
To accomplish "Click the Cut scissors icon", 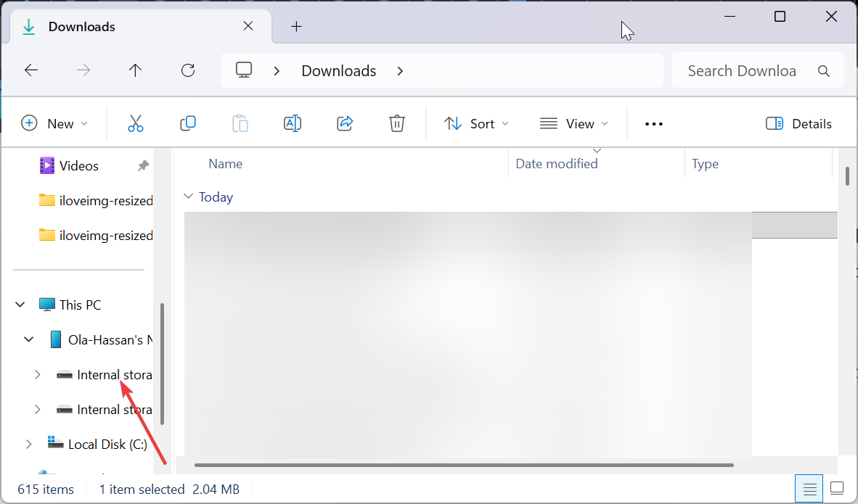I will 136,123.
